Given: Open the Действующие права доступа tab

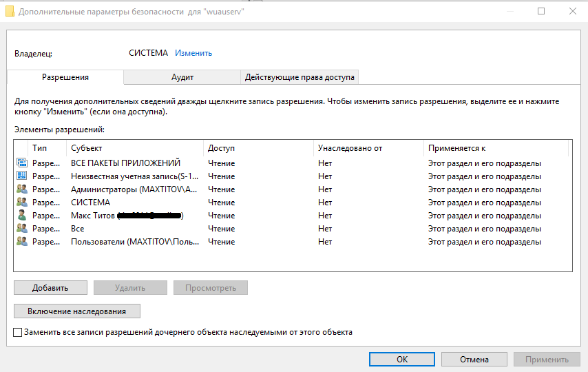Looking at the screenshot, I should [300, 77].
